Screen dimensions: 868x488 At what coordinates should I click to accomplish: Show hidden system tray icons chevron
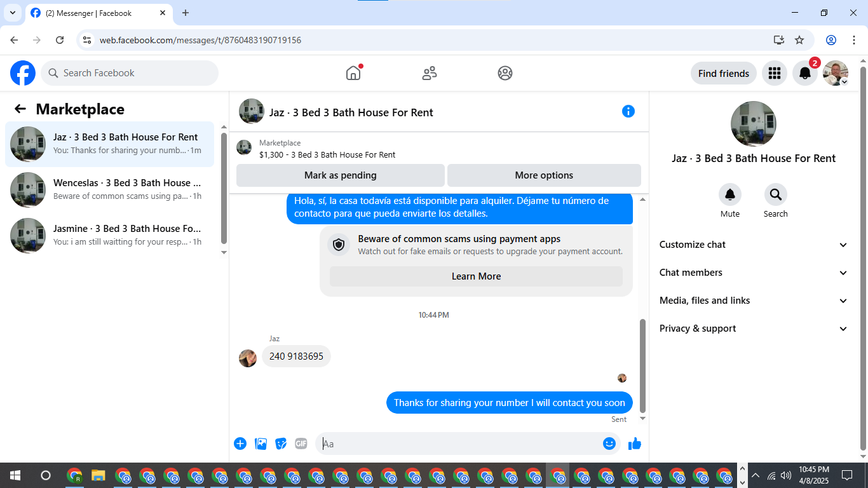[x=756, y=475]
